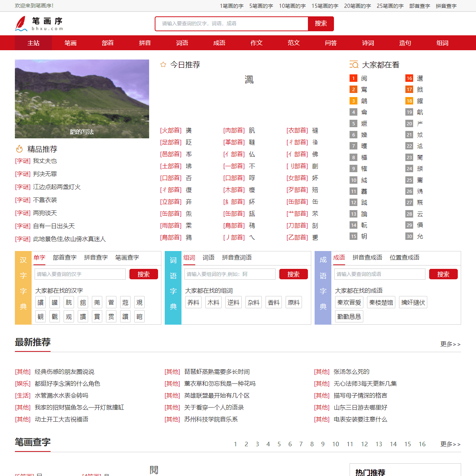Screen dimensions: 476x476
Task: Open the 诗词 navigation menu item
Action: tap(368, 43)
